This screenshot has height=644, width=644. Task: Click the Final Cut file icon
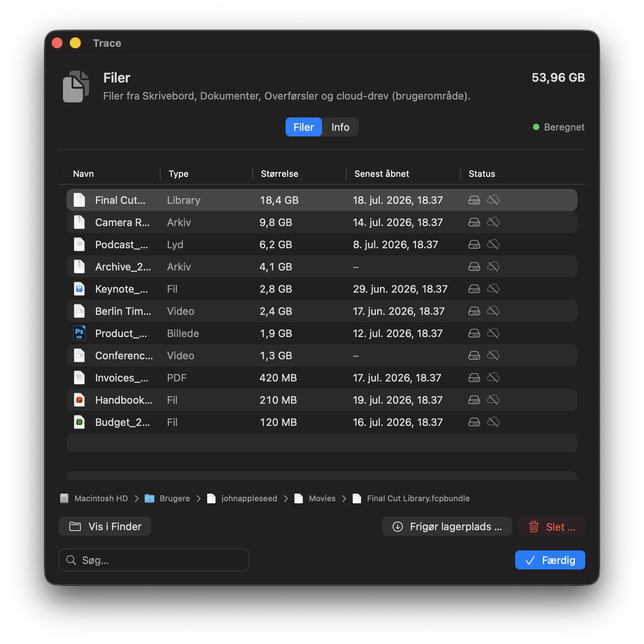[79, 200]
